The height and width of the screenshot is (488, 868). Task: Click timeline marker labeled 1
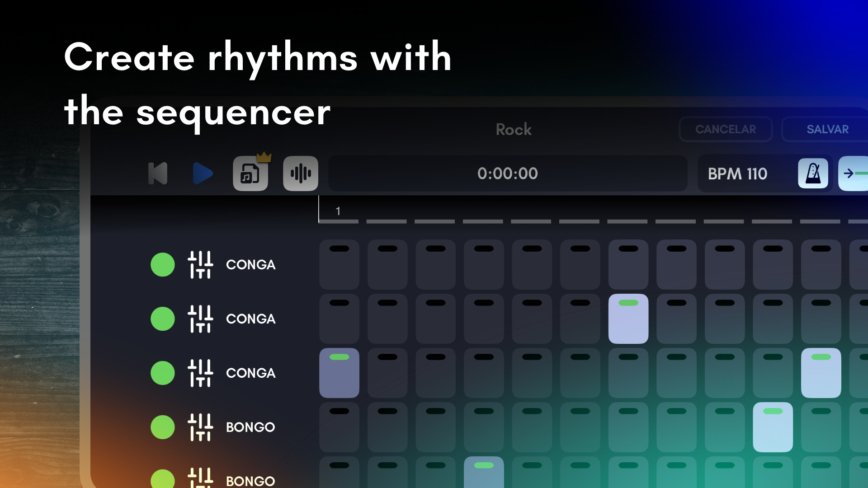[338, 211]
